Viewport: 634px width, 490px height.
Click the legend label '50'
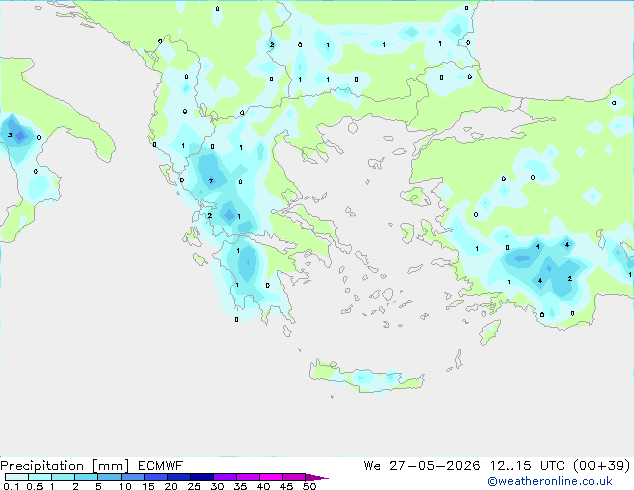(x=309, y=486)
